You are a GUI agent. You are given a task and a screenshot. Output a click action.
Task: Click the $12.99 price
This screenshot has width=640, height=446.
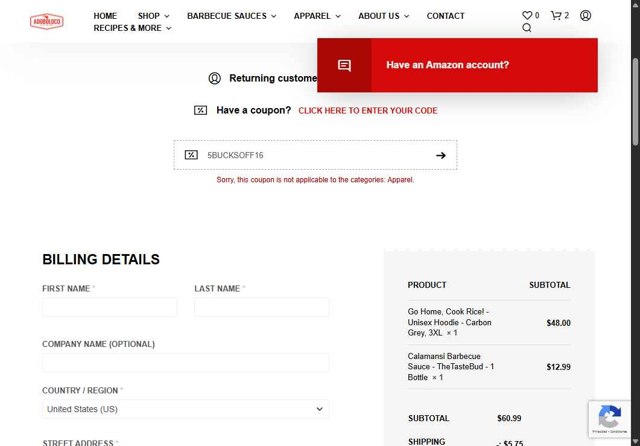tap(558, 367)
